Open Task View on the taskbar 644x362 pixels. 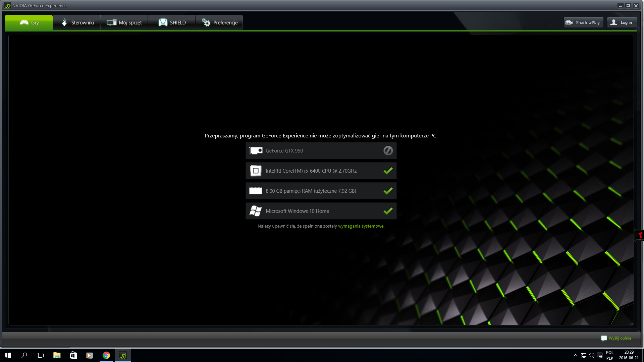(40, 355)
